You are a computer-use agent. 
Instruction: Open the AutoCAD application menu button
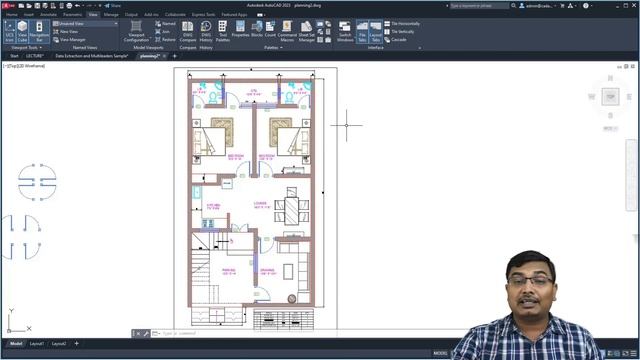[9, 6]
